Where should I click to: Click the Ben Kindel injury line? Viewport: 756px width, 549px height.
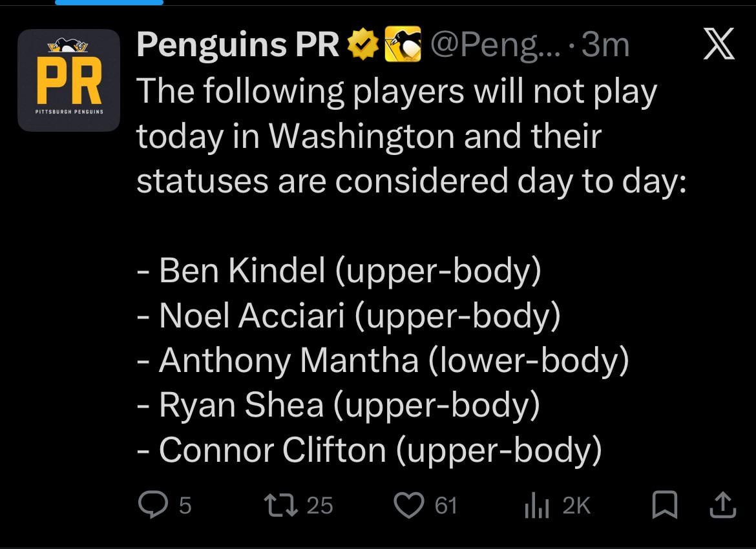point(339,271)
